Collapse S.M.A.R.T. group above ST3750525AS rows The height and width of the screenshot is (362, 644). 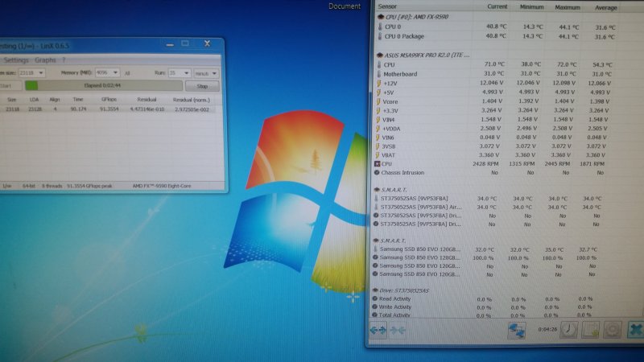coord(377,190)
